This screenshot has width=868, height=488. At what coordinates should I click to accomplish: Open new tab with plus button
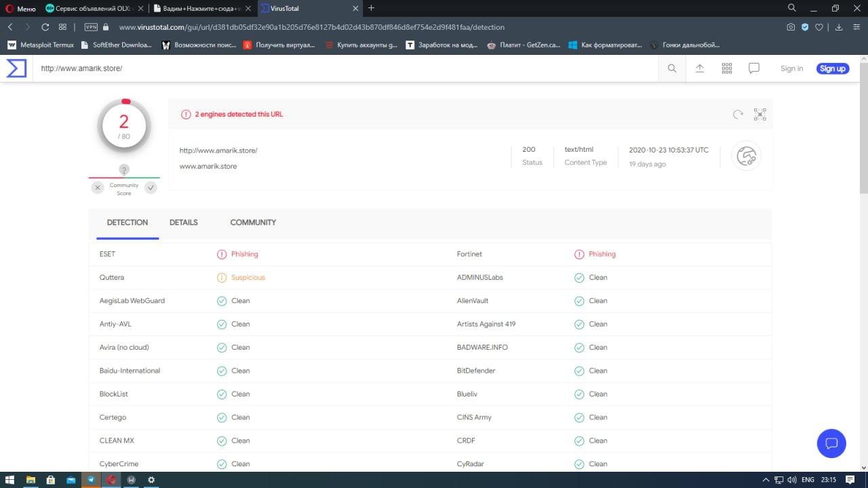pyautogui.click(x=371, y=8)
